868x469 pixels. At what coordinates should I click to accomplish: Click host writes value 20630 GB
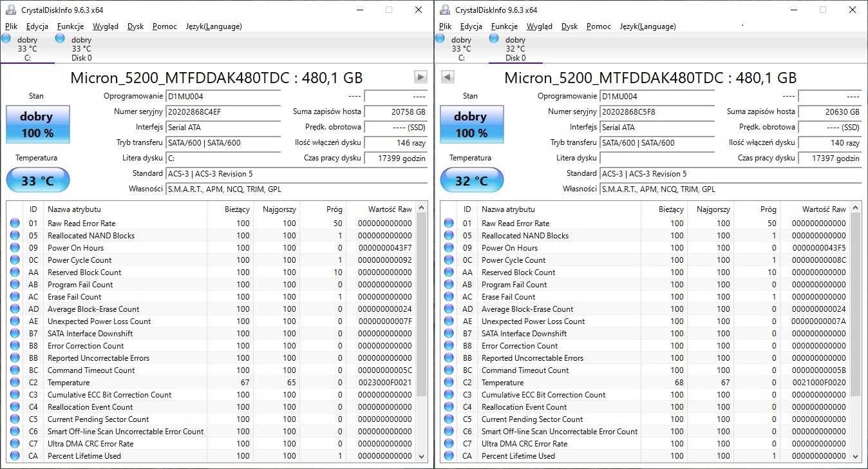830,111
